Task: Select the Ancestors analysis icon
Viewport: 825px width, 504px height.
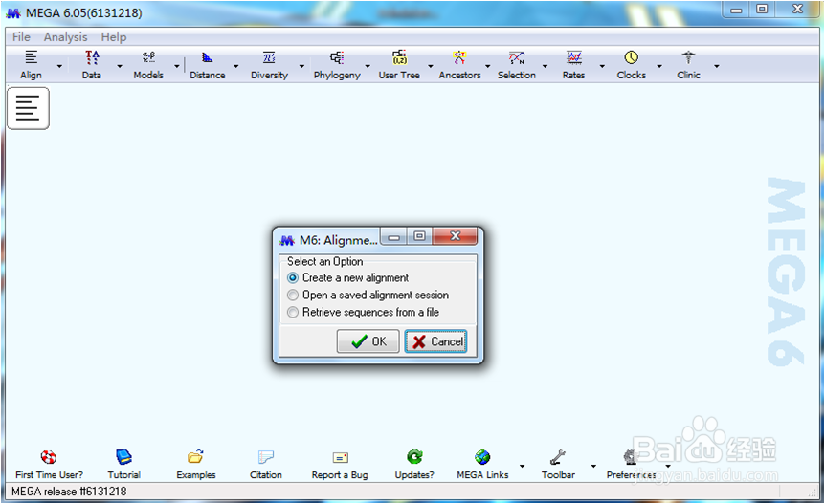Action: pos(459,57)
